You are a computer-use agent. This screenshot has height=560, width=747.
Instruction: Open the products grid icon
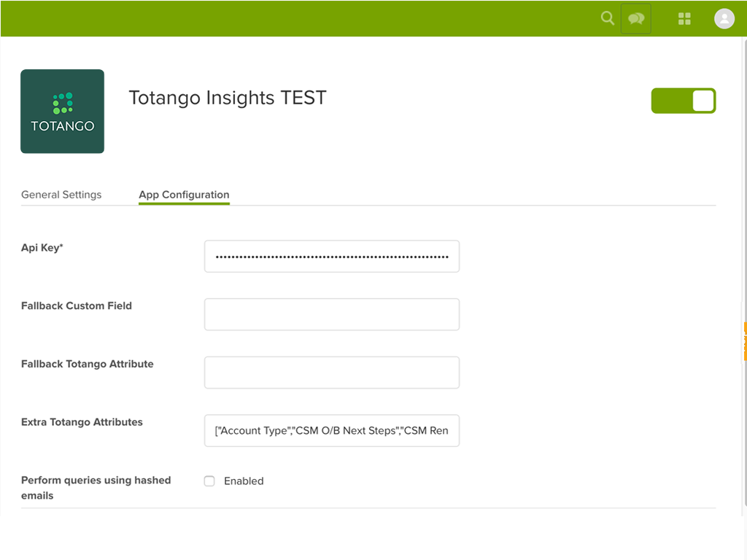click(684, 19)
